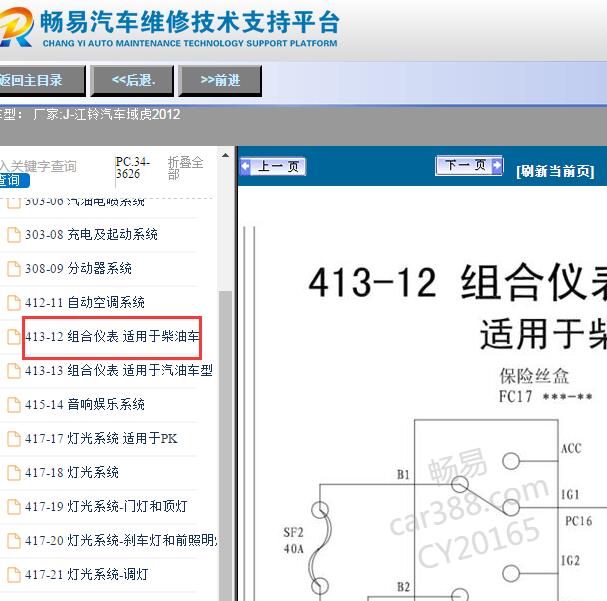This screenshot has width=607, height=601.
Task: Click the 厂家:J-江铃汽车域虎2012 vehicle label
Action: (107, 115)
